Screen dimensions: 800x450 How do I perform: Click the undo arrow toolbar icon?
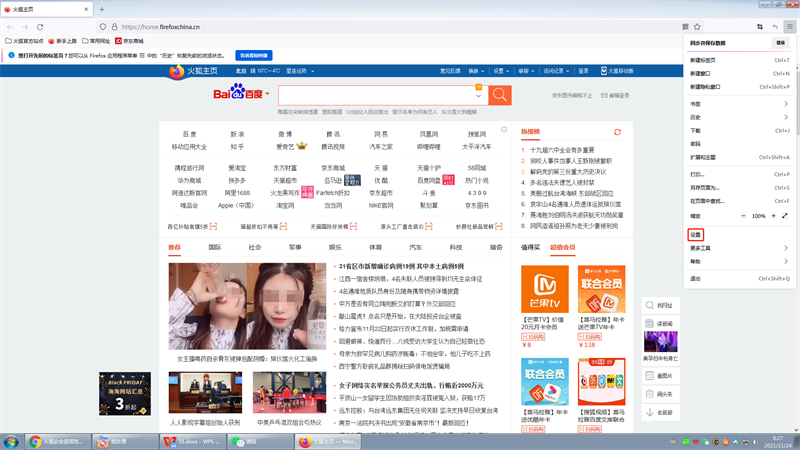tap(775, 27)
